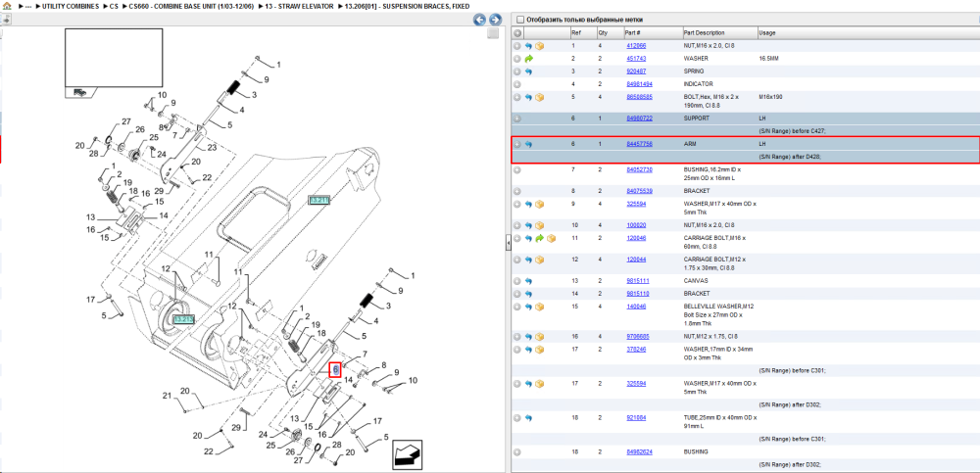Open part number 451743 link
Screen dimensions: 980x473
636,59
